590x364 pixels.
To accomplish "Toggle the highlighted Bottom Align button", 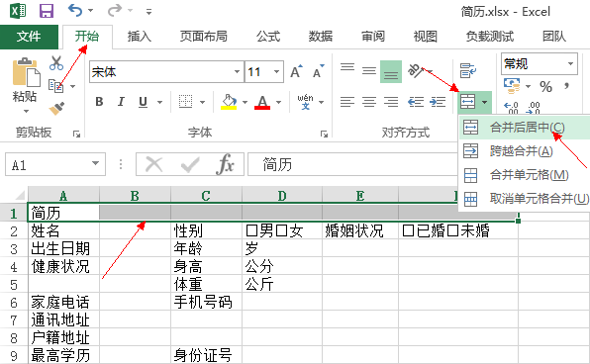I will click(391, 71).
